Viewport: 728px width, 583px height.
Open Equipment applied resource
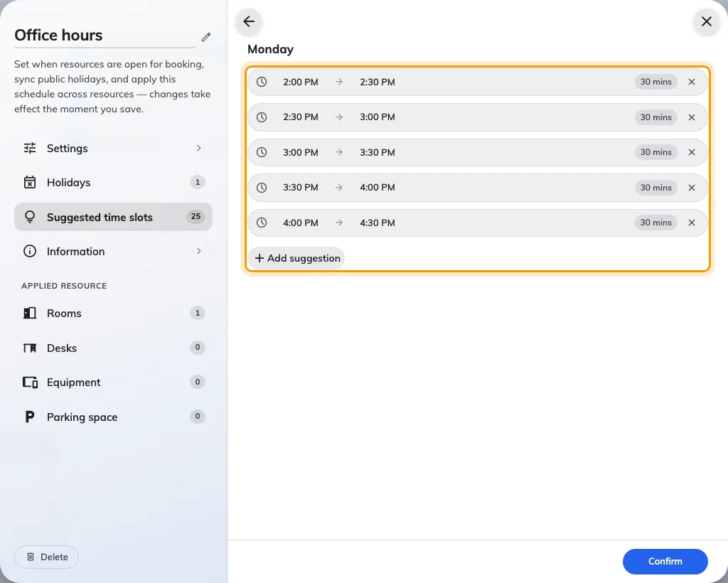pos(113,382)
